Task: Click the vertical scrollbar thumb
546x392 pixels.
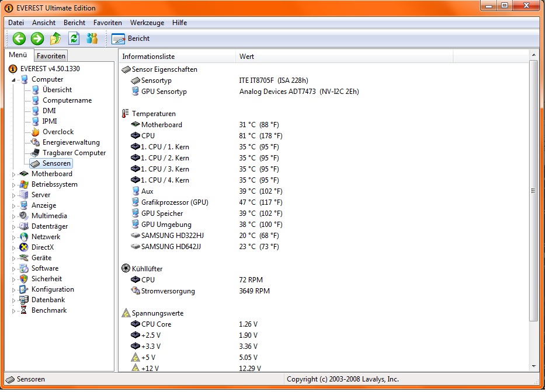Action: [x=534, y=191]
